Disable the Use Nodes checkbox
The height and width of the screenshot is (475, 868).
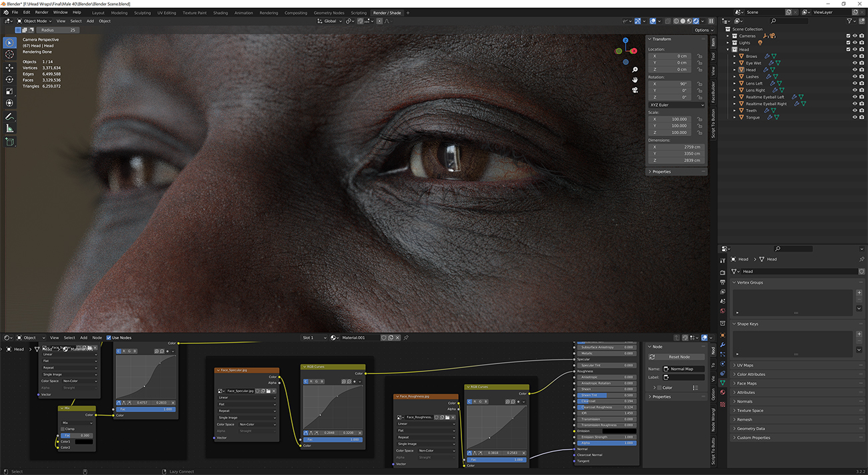109,337
